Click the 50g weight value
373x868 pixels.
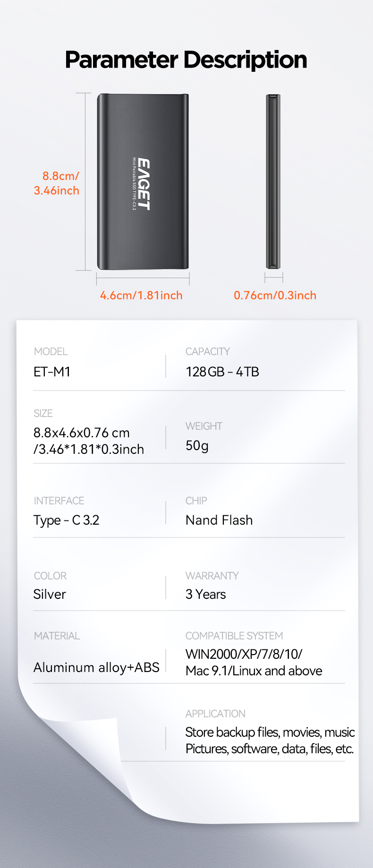[197, 446]
